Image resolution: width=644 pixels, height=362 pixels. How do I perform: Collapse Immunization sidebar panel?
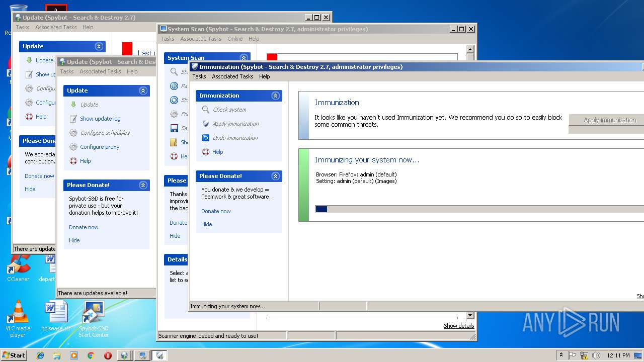[x=275, y=96]
